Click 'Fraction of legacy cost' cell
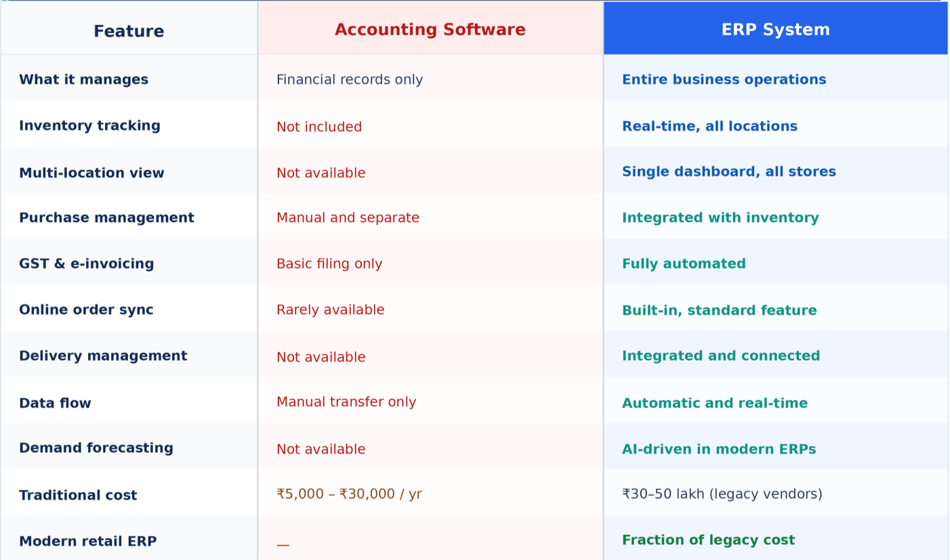 pyautogui.click(x=708, y=540)
